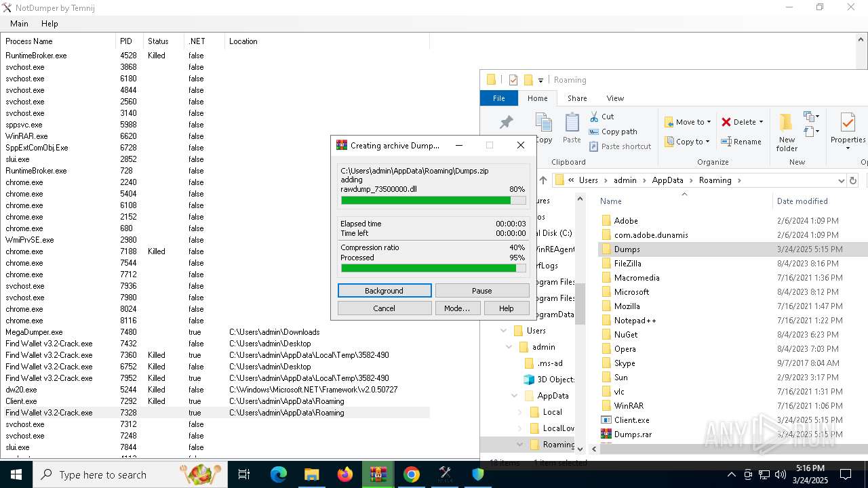Open the address bar history dropdown
The height and width of the screenshot is (488, 868).
842,180
